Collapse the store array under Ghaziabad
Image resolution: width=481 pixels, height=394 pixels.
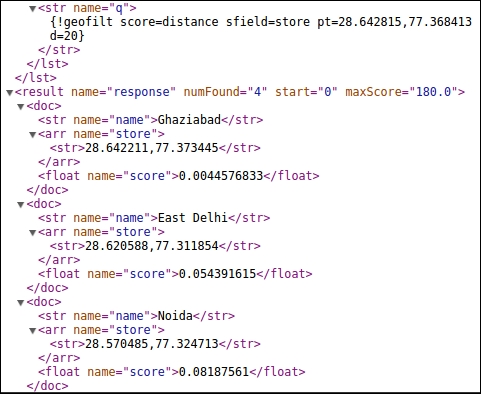tap(32, 135)
